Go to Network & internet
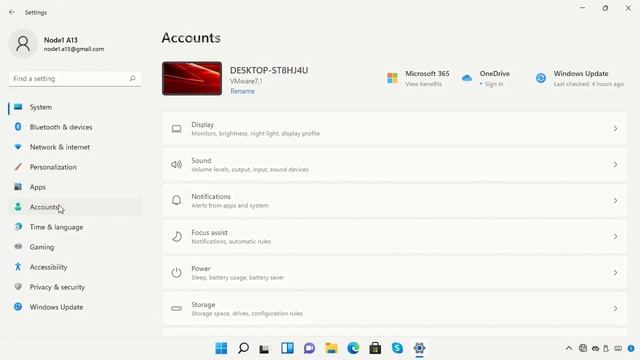The image size is (640, 360). [75, 147]
